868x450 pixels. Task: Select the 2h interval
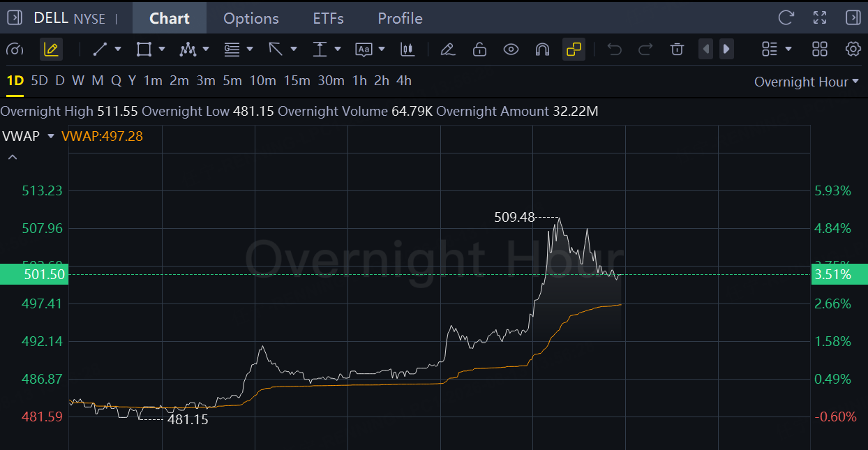(382, 81)
